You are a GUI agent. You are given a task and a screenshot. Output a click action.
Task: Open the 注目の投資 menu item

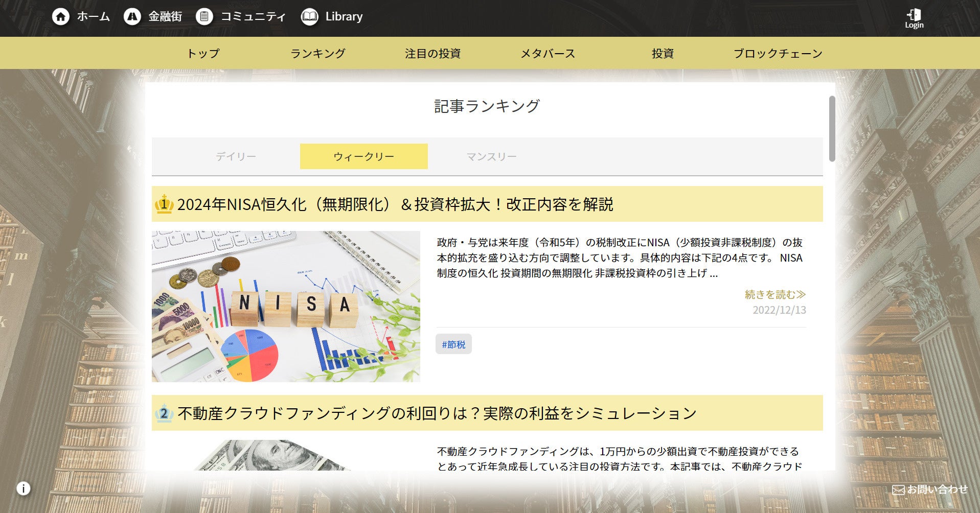[x=432, y=53]
